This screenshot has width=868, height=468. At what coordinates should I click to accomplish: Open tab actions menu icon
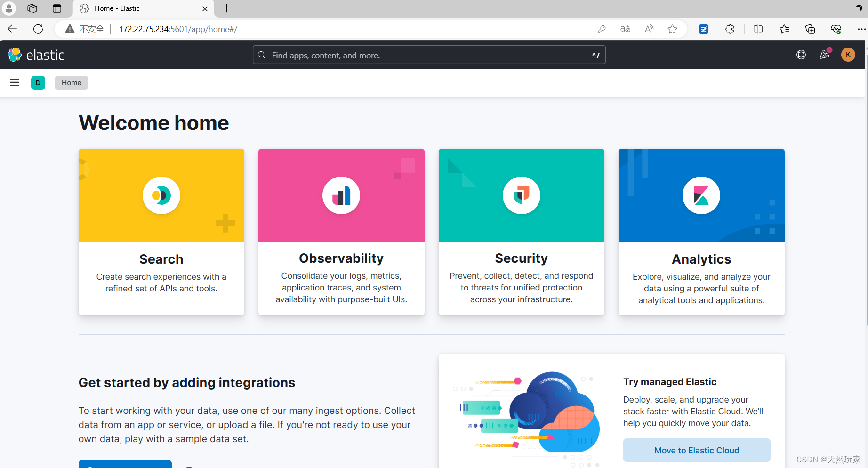coord(57,8)
